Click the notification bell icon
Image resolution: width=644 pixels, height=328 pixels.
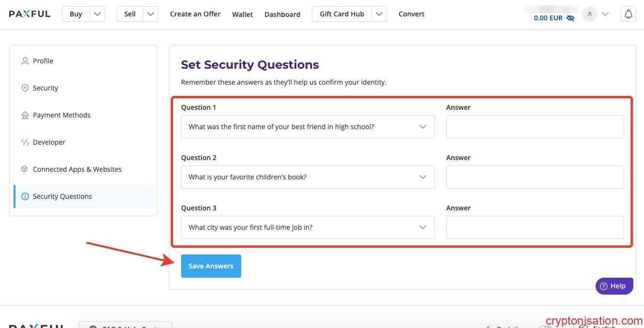628,14
